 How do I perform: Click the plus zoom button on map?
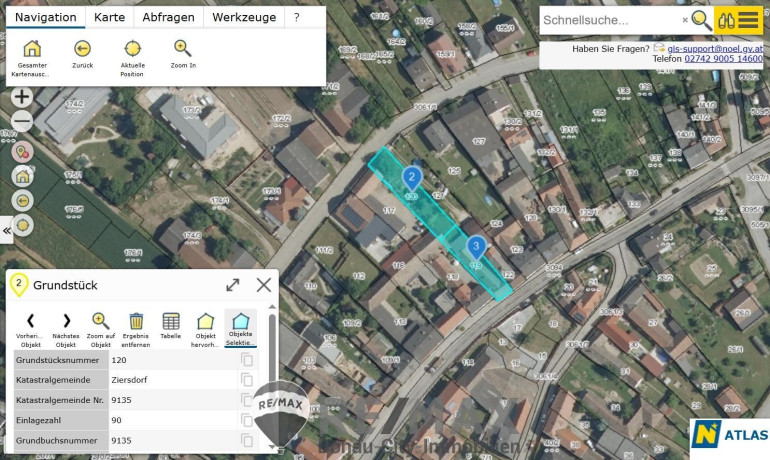pyautogui.click(x=21, y=98)
